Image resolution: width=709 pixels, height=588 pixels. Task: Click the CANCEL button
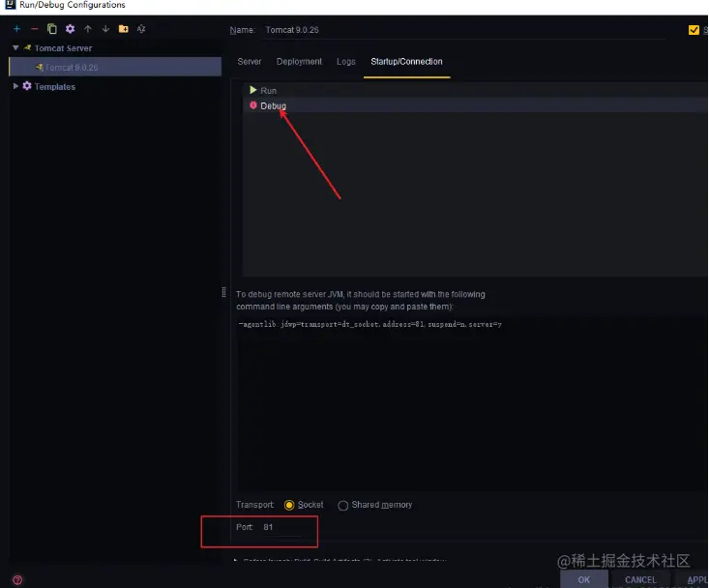click(x=640, y=579)
